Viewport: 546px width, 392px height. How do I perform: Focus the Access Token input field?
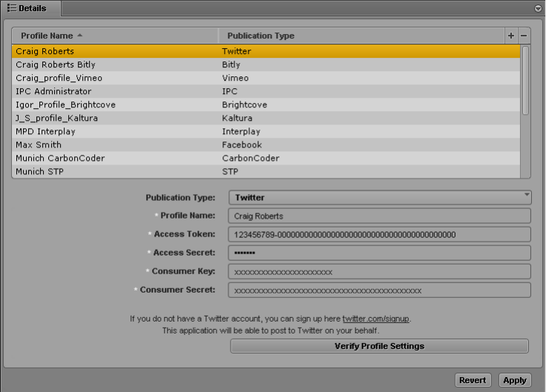tap(380, 234)
